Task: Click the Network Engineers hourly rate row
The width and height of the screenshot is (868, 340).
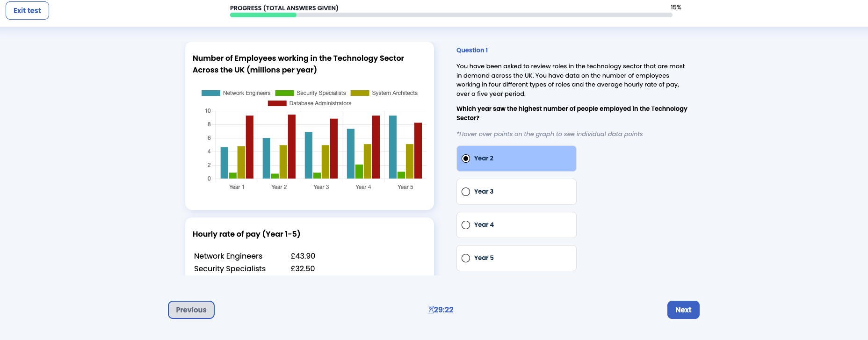Action: 254,256
